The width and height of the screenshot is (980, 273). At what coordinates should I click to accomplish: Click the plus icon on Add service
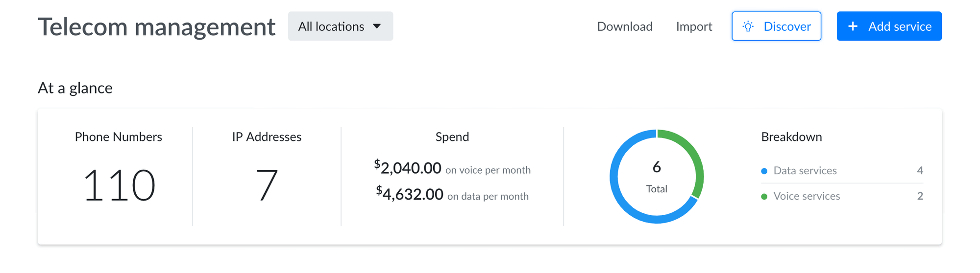pyautogui.click(x=853, y=26)
